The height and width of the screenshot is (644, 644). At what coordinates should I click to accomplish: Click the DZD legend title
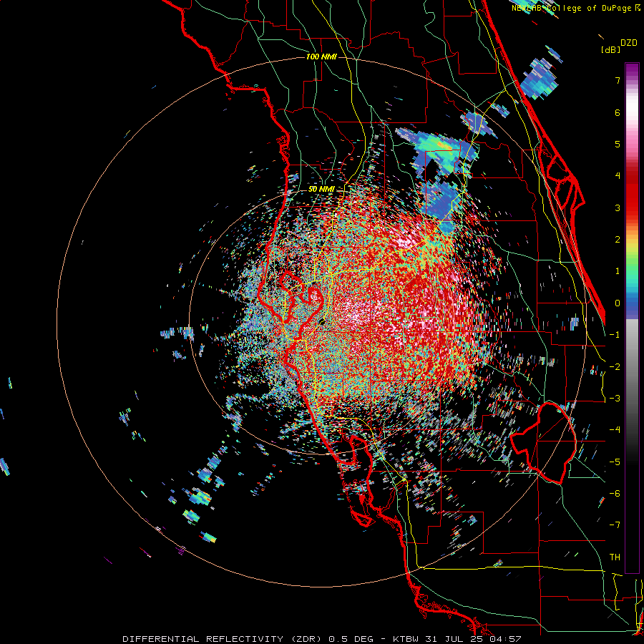(x=629, y=43)
